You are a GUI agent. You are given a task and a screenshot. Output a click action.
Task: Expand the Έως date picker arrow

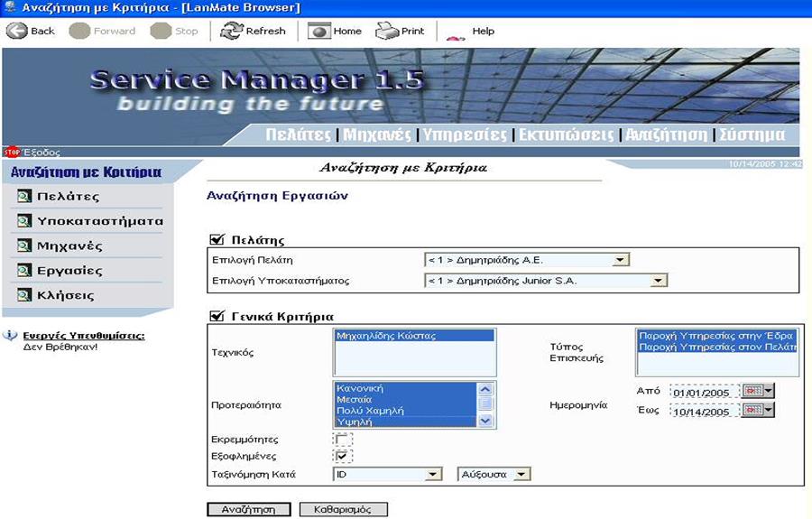769,410
